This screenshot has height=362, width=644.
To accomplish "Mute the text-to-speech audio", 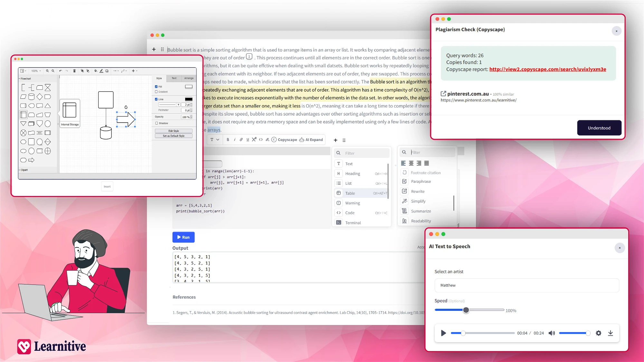I will [552, 333].
